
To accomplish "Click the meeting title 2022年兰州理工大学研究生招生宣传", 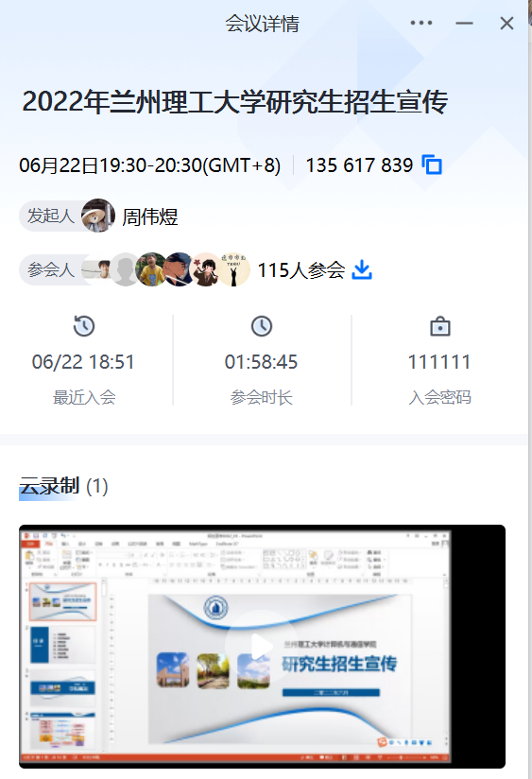I will [x=235, y=101].
